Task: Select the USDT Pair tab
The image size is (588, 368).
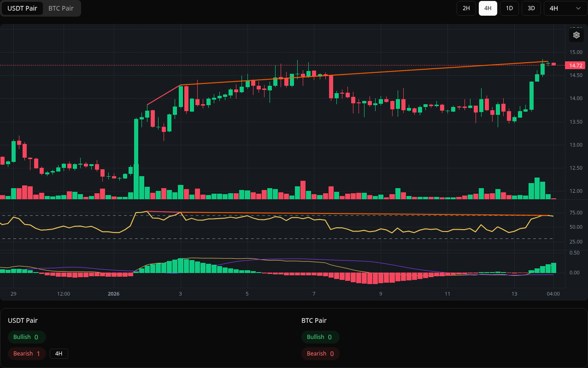Action: (x=22, y=8)
